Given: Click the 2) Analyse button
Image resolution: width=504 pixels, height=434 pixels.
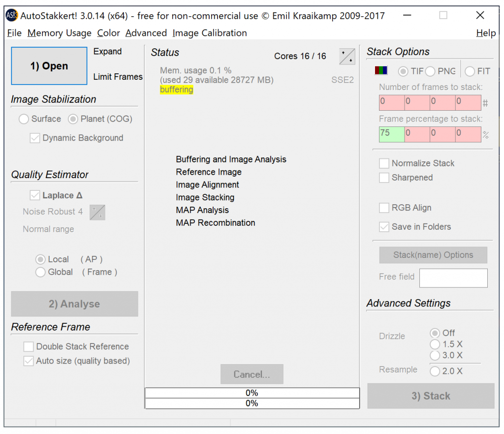Looking at the screenshot, I should pyautogui.click(x=75, y=304).
